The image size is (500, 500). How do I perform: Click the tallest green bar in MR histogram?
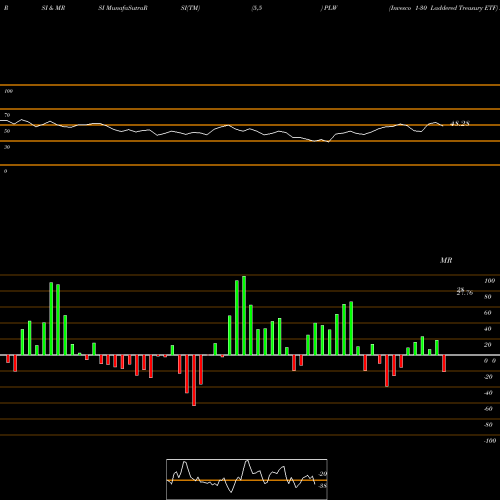(x=244, y=315)
